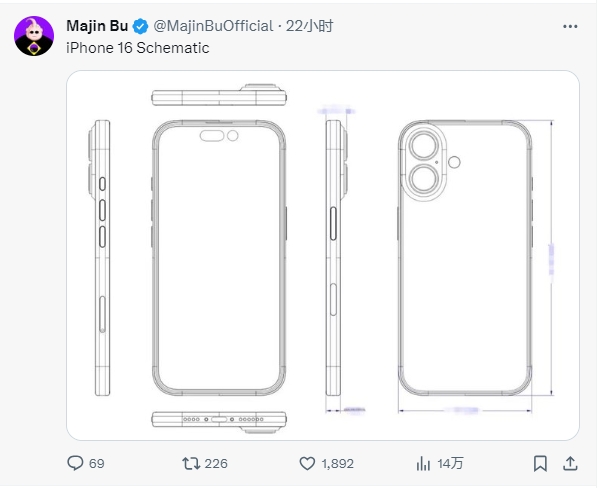Share the tweet via the upload arrow icon
The image size is (607, 488).
(x=570, y=463)
